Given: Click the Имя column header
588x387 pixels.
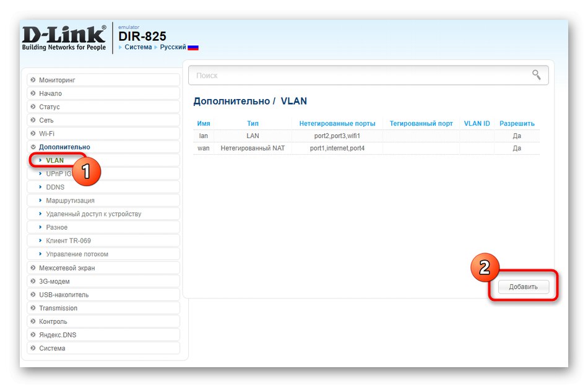Looking at the screenshot, I should (x=204, y=123).
